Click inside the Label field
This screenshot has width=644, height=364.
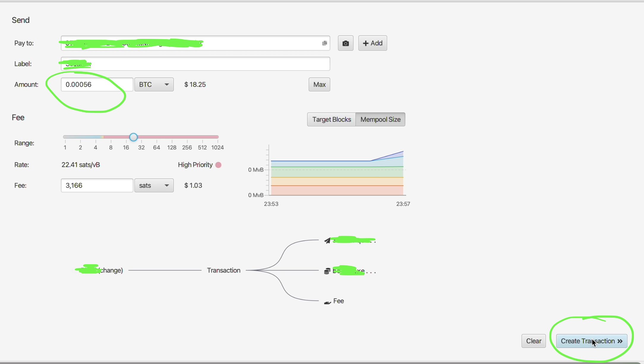pyautogui.click(x=195, y=64)
